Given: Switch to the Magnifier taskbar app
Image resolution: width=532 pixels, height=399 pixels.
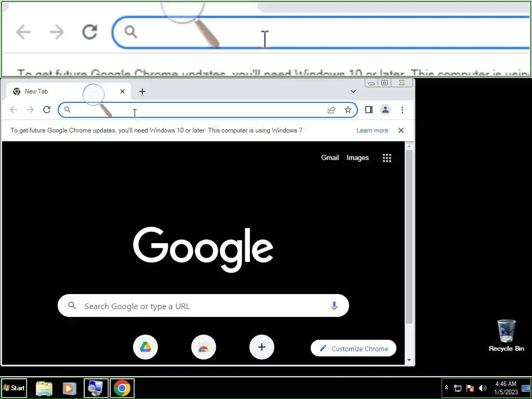Looking at the screenshot, I should [96, 388].
